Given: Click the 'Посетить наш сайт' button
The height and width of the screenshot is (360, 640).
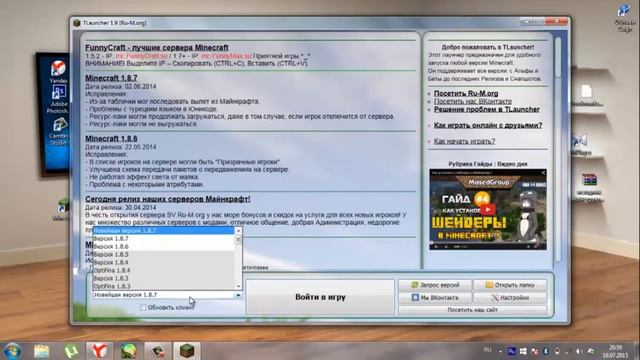Looking at the screenshot, I should pyautogui.click(x=473, y=310).
